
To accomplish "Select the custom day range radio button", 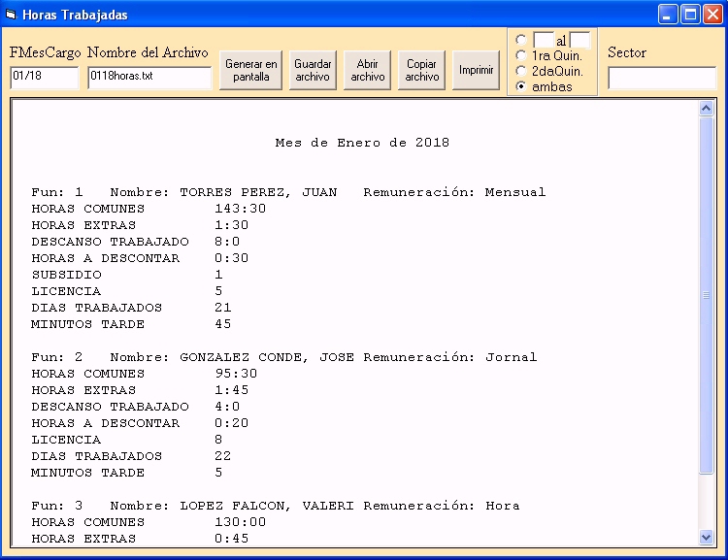I will click(521, 41).
